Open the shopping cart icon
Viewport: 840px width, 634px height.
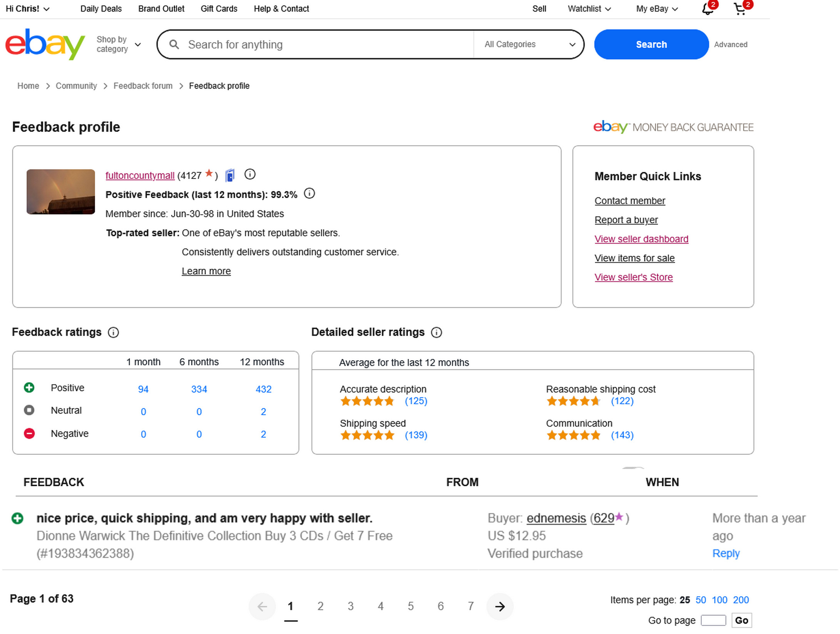(739, 9)
